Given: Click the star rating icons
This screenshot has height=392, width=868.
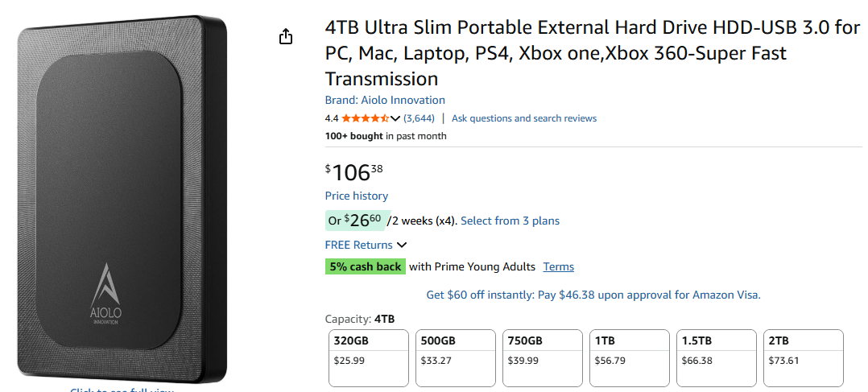Looking at the screenshot, I should (365, 118).
